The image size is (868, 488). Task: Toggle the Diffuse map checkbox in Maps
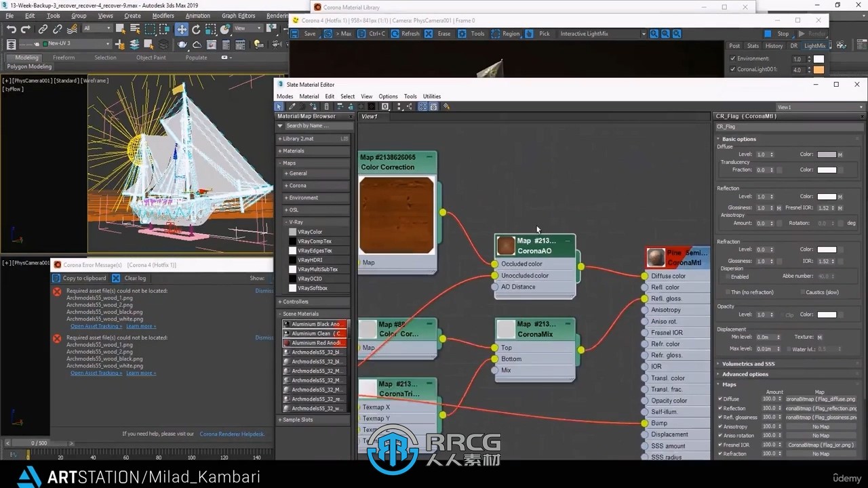point(720,399)
